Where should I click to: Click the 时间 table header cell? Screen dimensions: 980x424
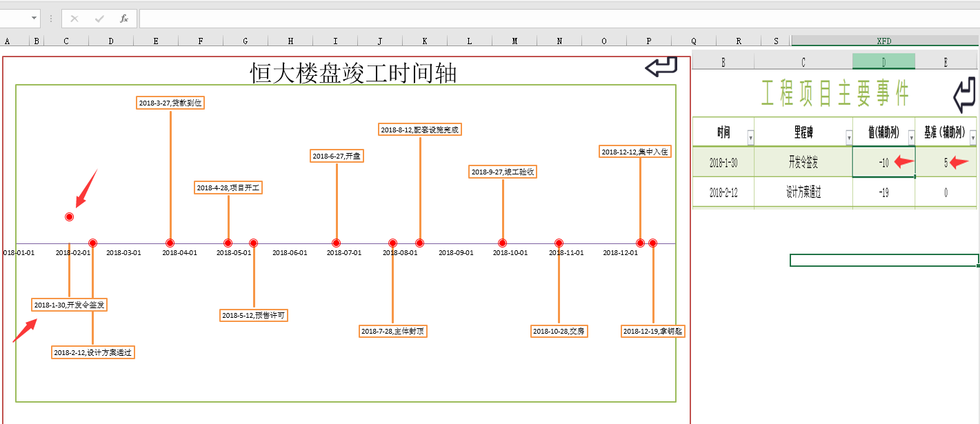click(723, 132)
